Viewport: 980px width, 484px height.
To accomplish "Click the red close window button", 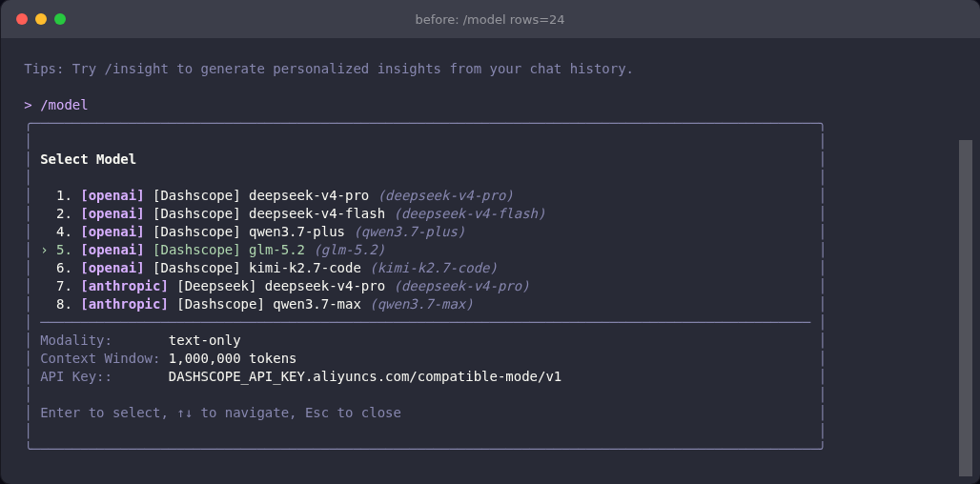I will 22,19.
